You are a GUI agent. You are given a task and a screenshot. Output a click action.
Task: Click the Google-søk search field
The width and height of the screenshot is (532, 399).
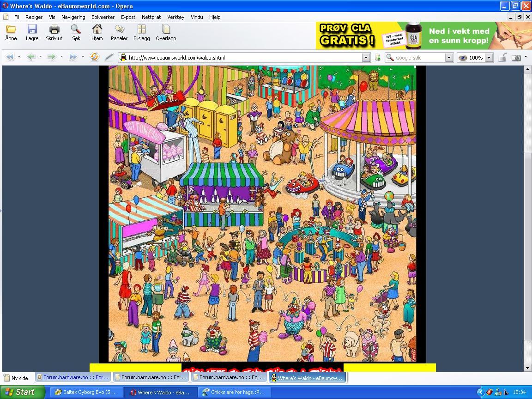pos(420,58)
